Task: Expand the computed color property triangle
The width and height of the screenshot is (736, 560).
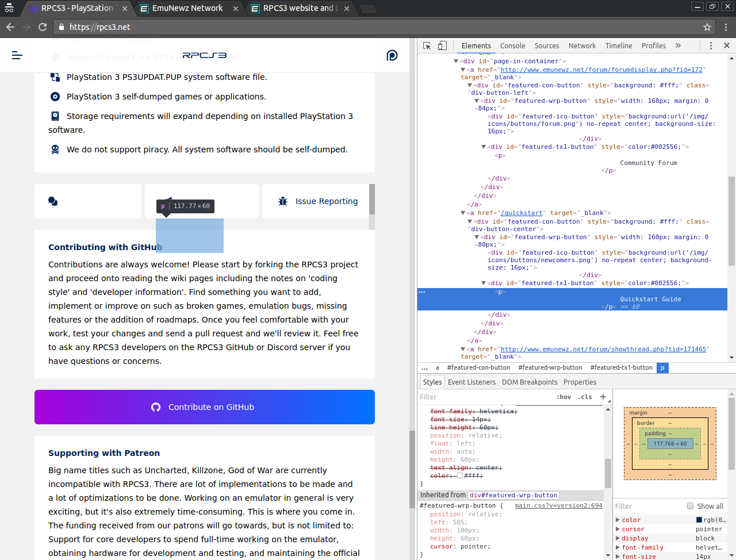Action: [618, 520]
